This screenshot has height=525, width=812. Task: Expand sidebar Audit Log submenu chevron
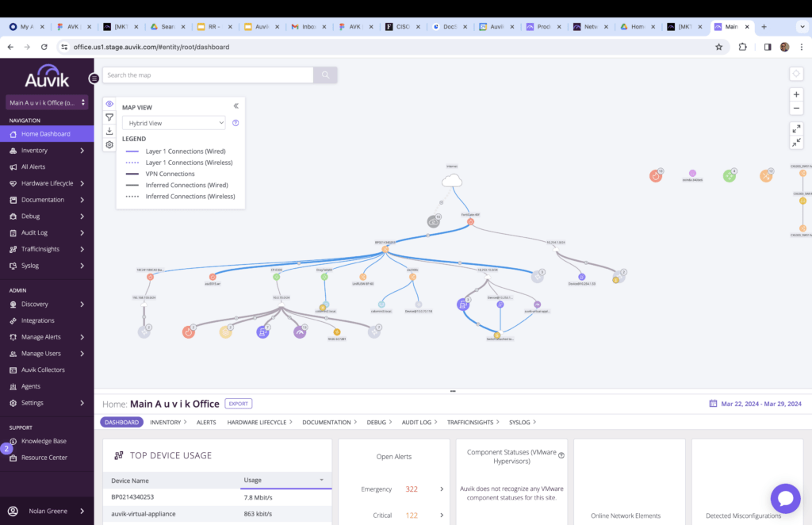[82, 233]
